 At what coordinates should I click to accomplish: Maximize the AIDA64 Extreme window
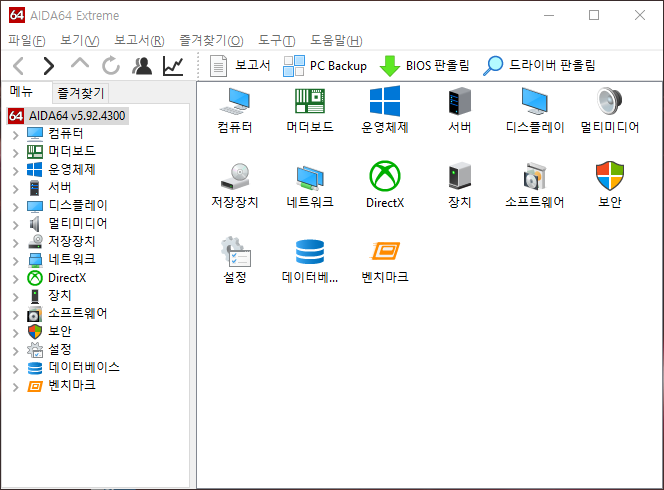(x=594, y=15)
